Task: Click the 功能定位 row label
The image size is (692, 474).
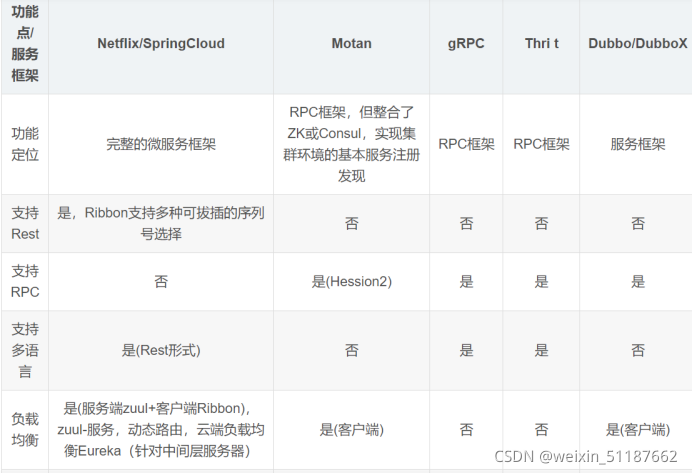Action: (25, 144)
